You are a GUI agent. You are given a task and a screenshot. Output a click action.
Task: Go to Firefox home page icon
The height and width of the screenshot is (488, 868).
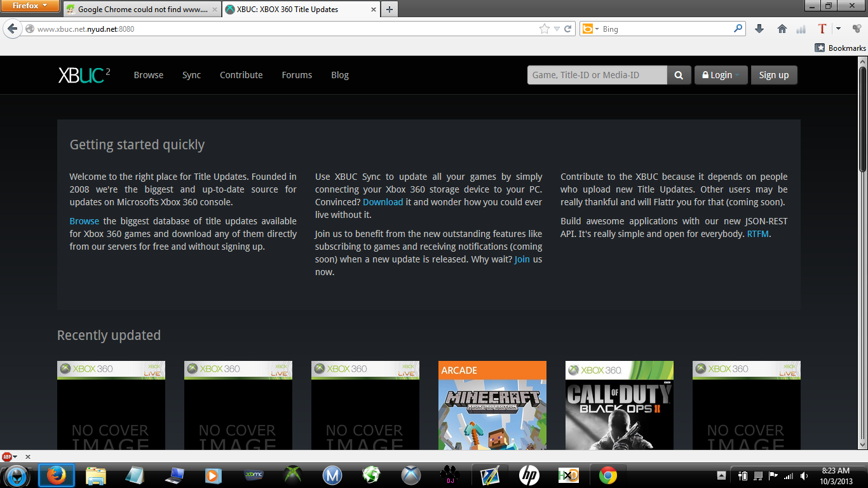pos(782,29)
